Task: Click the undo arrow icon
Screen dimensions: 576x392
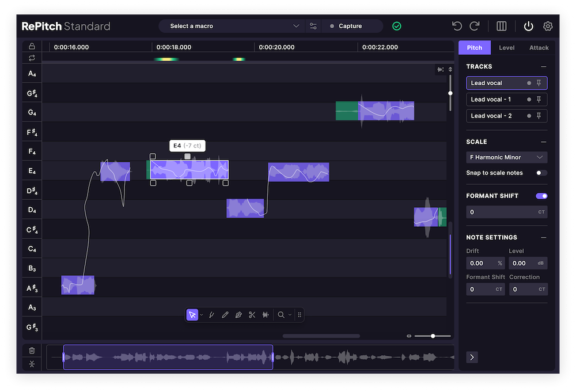Action: [457, 26]
